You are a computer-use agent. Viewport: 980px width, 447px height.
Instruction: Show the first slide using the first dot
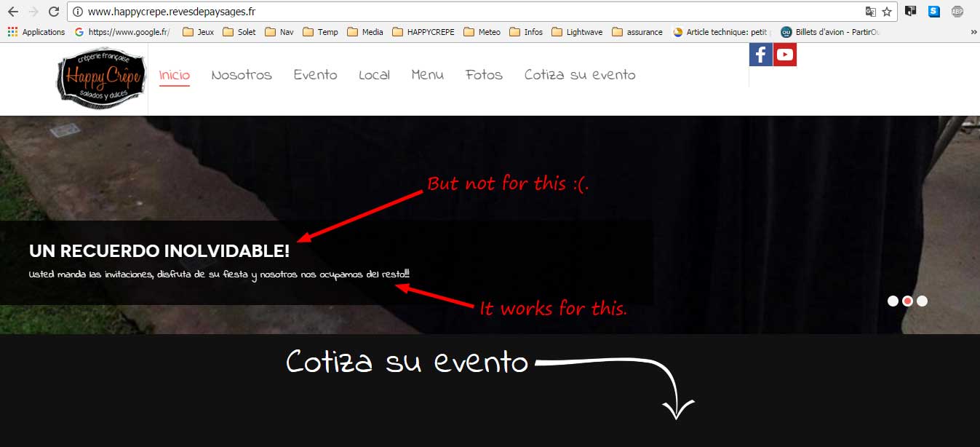[x=893, y=301]
